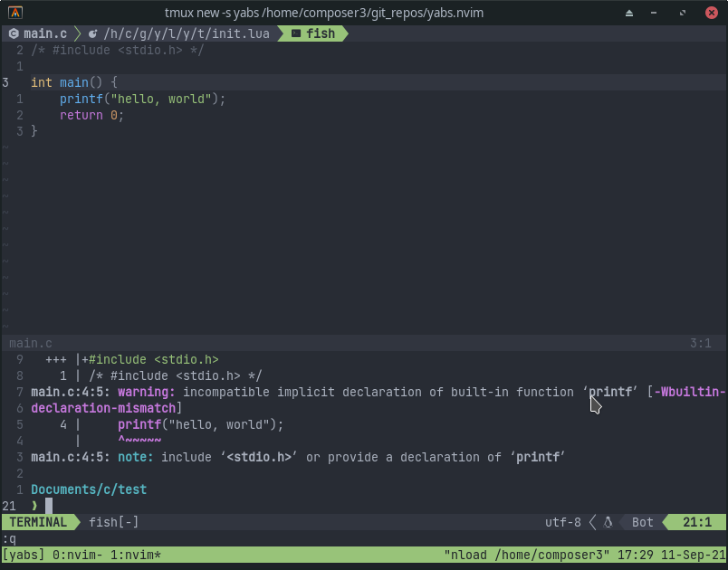Click the note: label in compiler output
The image size is (728, 570).
pos(136,457)
